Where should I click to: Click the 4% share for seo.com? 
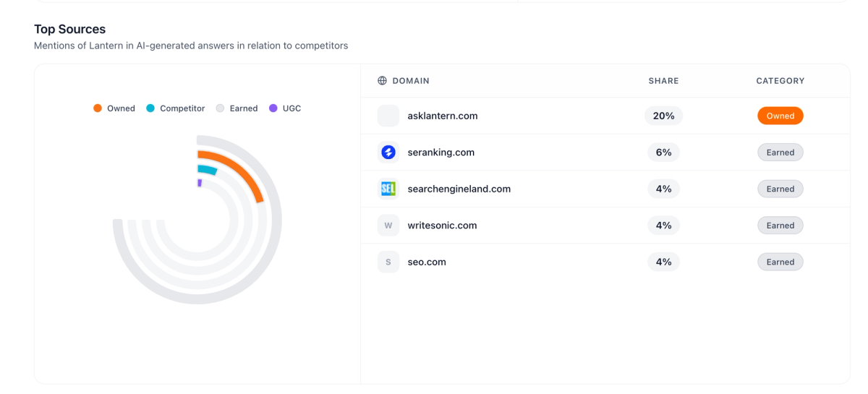[x=664, y=262]
